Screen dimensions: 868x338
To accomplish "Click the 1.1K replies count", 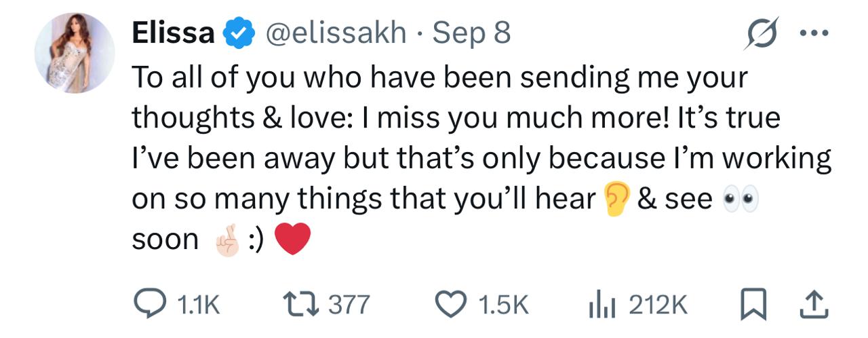I will 199,304.
